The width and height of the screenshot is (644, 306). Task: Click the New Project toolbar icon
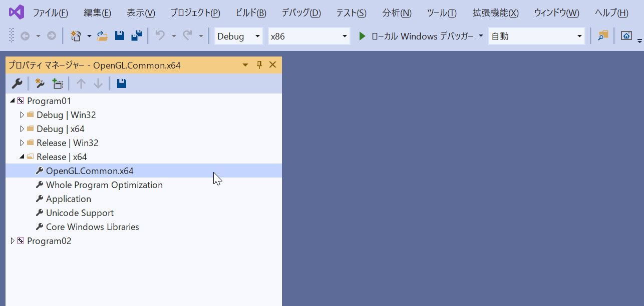tap(76, 36)
